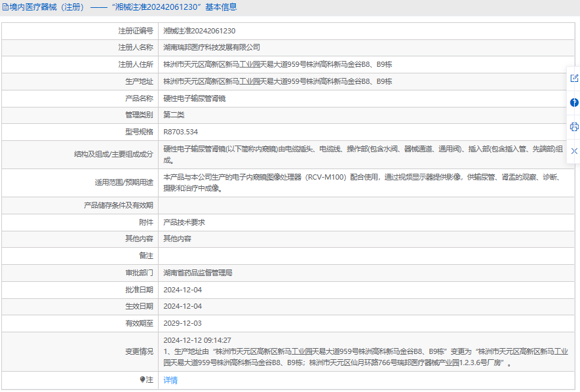Image resolution: width=580 pixels, height=392 pixels.
Task: Open the 产品技术要求 attachment
Action: (184, 222)
